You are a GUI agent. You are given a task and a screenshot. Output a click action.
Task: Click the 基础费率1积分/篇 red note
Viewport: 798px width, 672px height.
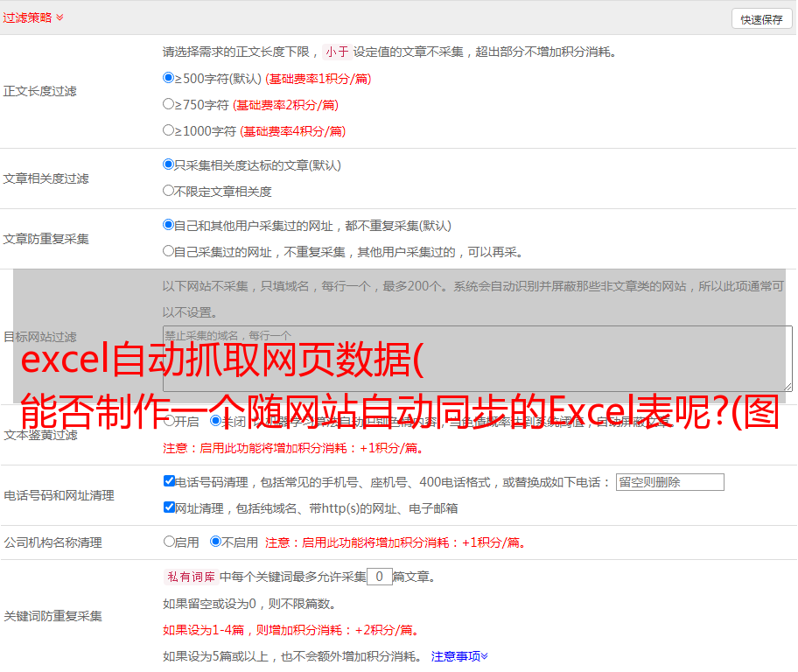click(x=318, y=79)
